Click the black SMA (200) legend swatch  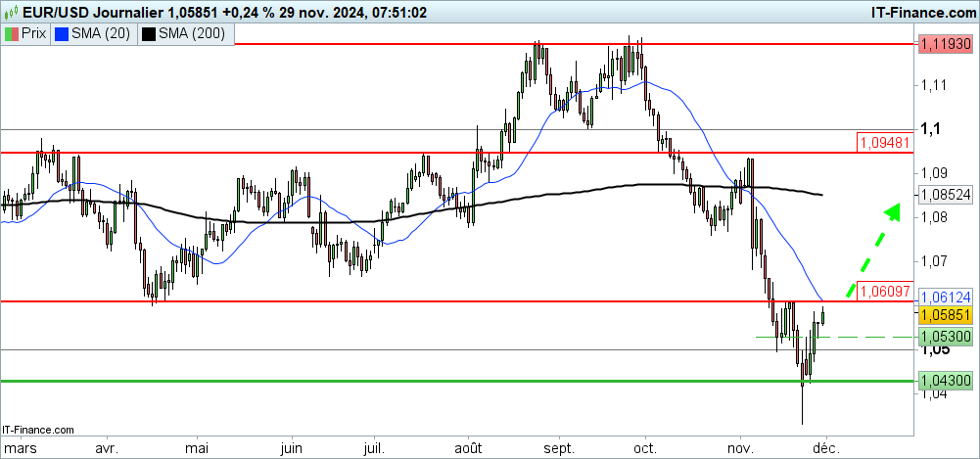149,34
